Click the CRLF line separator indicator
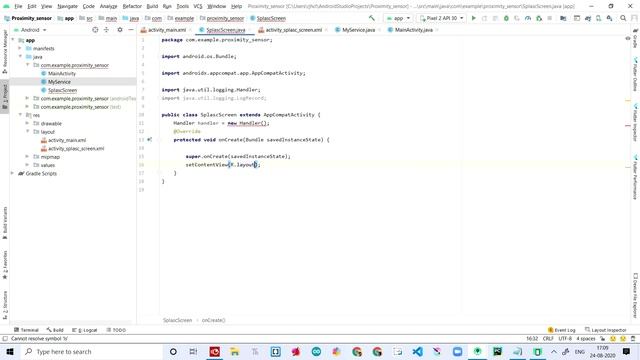 point(548,339)
